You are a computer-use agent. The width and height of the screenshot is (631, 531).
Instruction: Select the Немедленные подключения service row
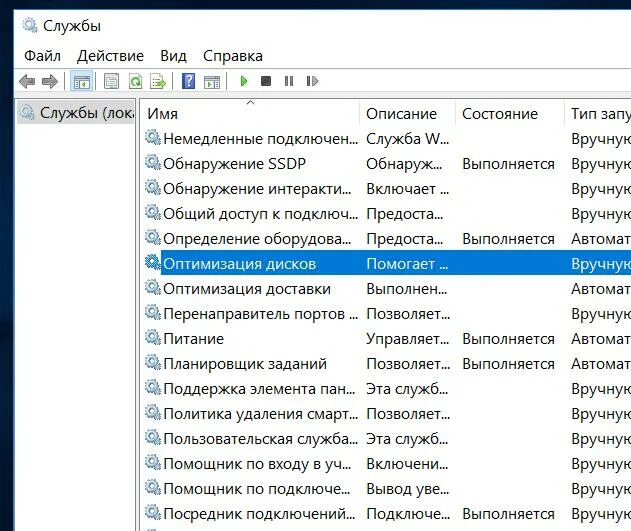pos(388,139)
